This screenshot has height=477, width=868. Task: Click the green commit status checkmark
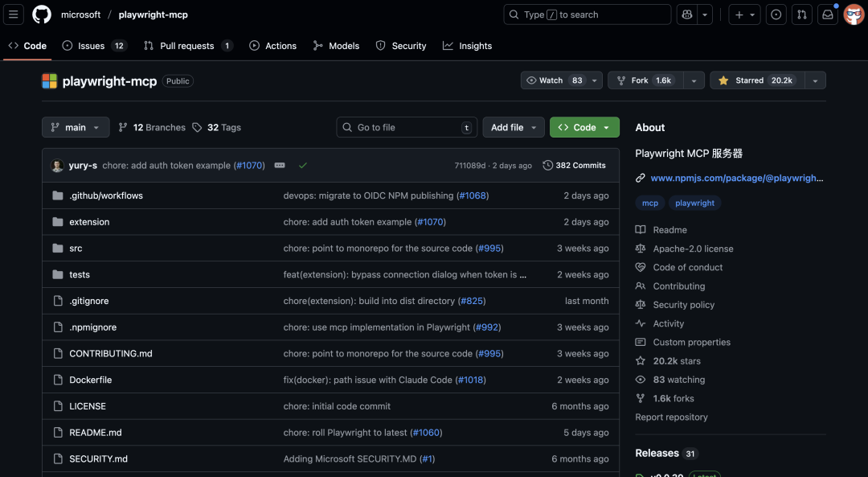(303, 165)
